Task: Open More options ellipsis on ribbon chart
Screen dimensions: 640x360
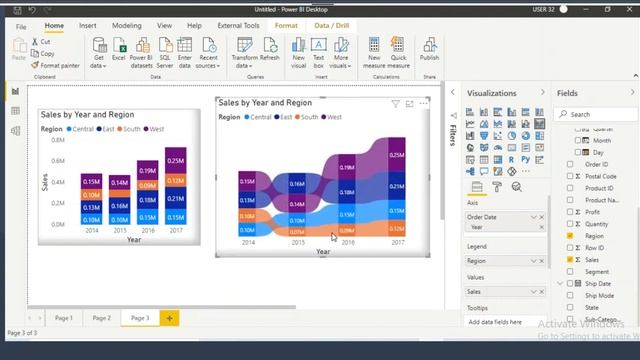Action: point(423,104)
